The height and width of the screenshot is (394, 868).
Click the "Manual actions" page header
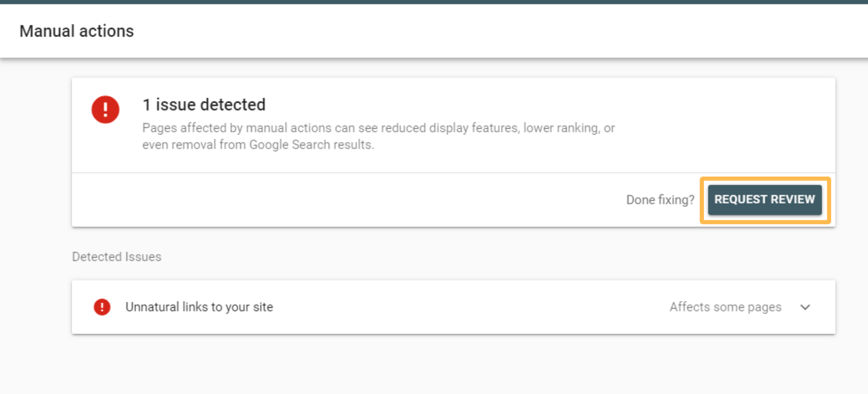(x=77, y=31)
